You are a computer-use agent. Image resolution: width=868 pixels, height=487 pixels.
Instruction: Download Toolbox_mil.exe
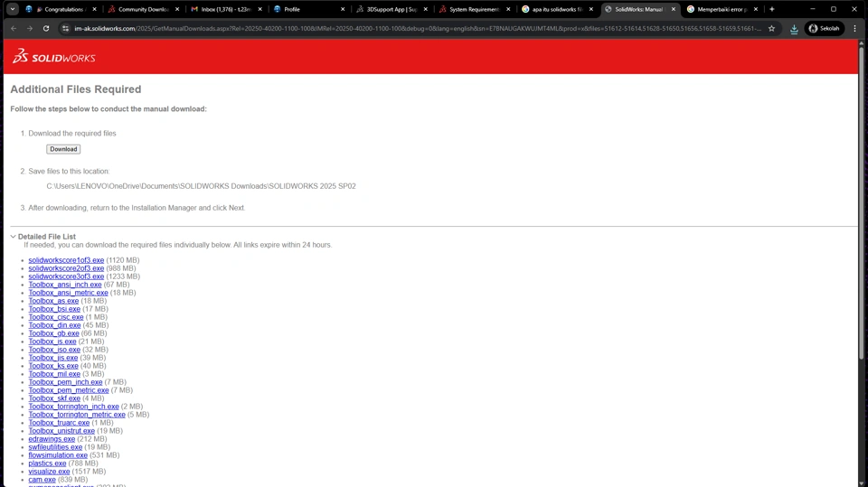pos(54,374)
